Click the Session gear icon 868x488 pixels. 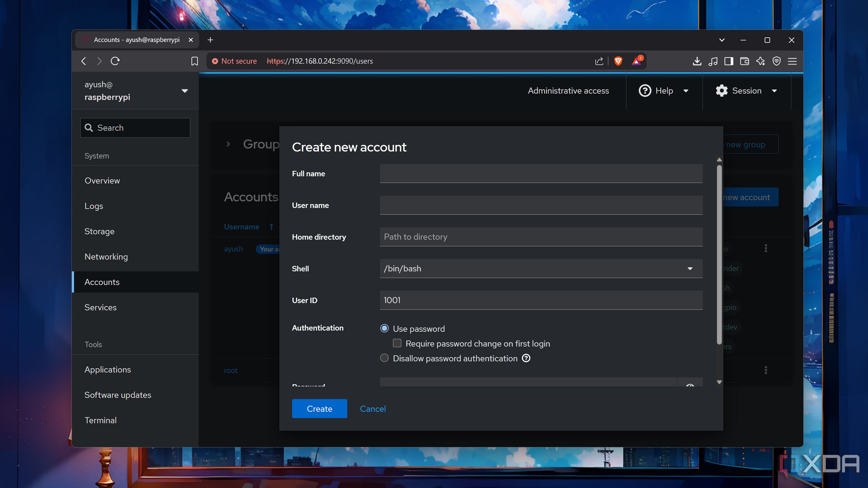click(x=722, y=91)
